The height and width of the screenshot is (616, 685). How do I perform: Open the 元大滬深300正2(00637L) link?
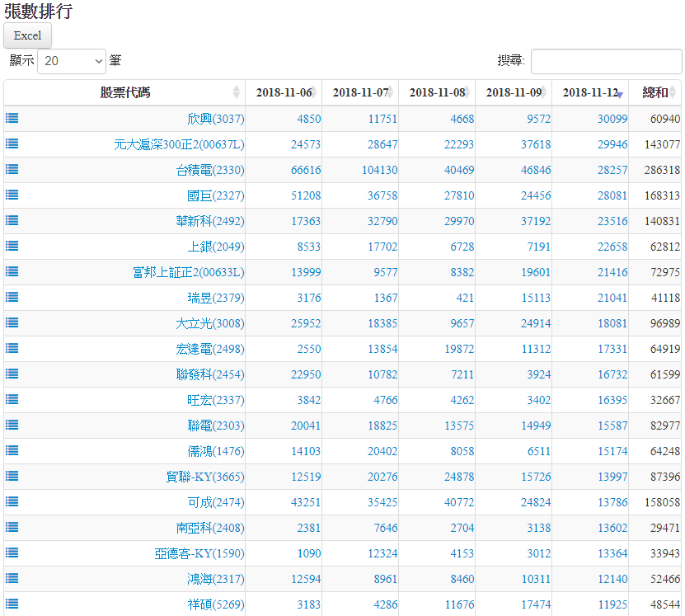tap(179, 144)
